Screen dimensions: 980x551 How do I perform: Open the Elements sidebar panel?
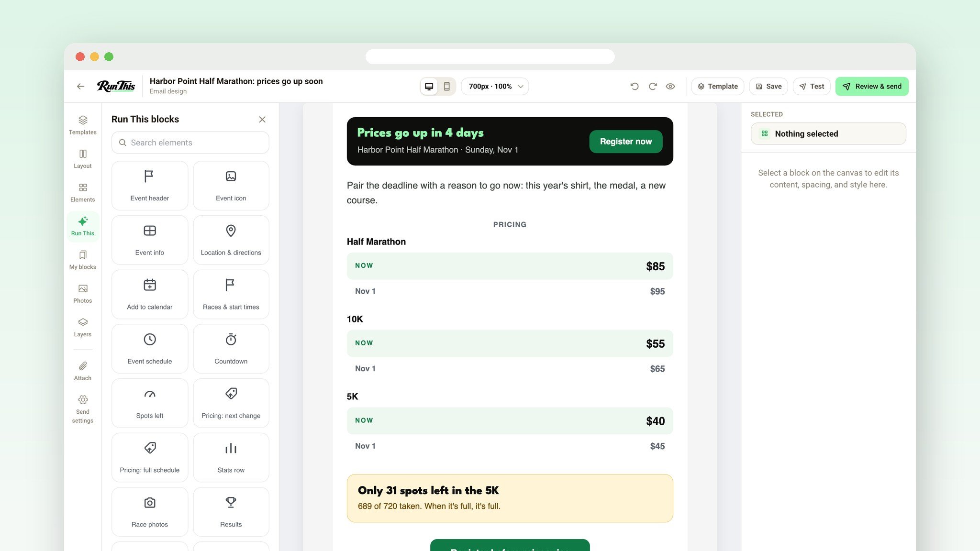point(82,192)
